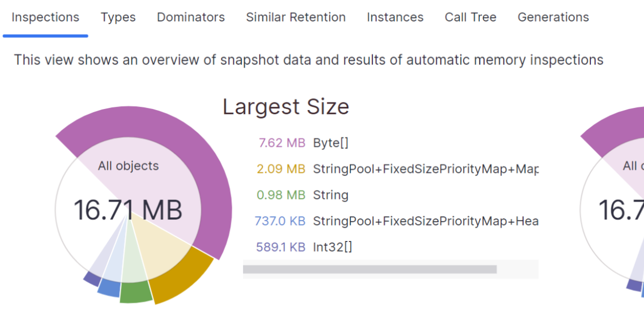Open the Generations tab

[553, 17]
